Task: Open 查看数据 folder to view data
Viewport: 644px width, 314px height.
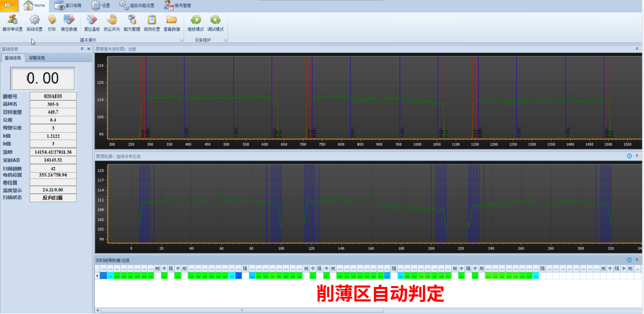Action: pyautogui.click(x=171, y=23)
